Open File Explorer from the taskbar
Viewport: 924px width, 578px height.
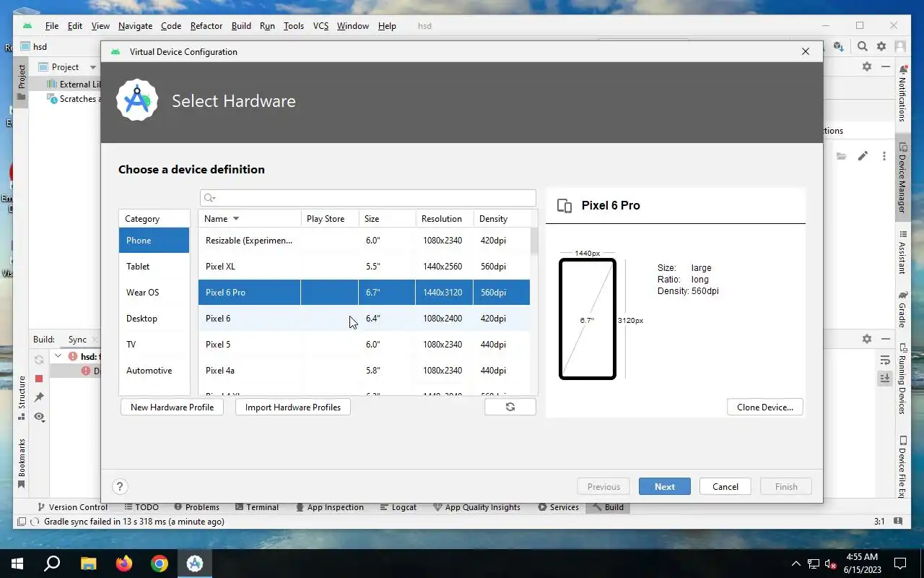point(88,564)
